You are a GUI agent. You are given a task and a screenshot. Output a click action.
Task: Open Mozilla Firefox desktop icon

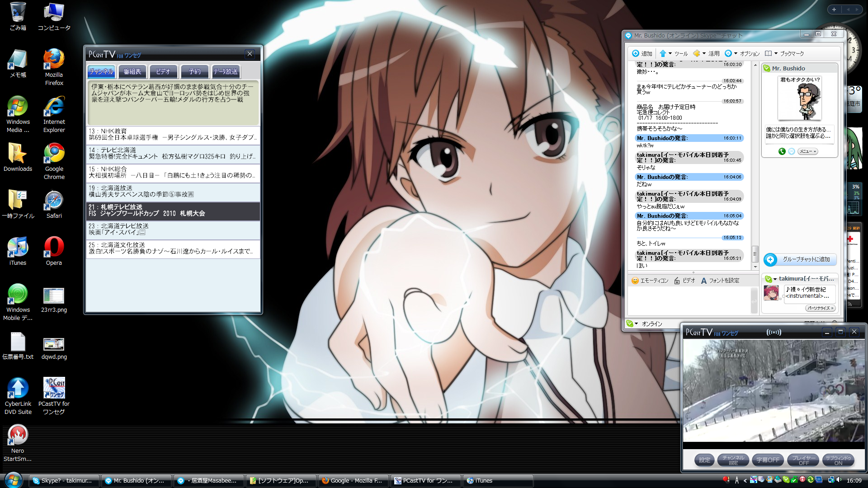pyautogui.click(x=54, y=60)
